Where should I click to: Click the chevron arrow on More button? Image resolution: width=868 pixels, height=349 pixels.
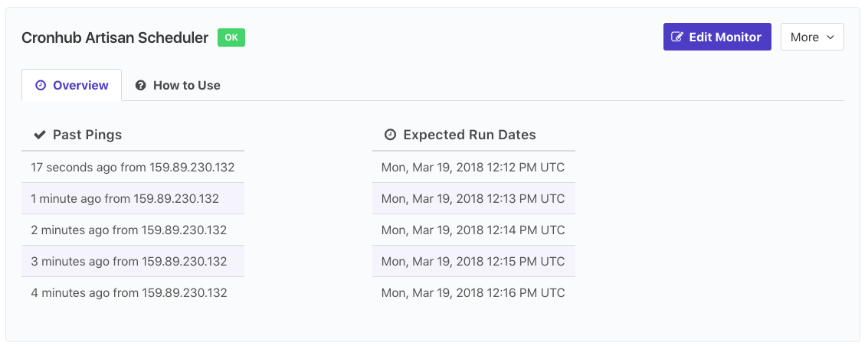click(x=830, y=38)
